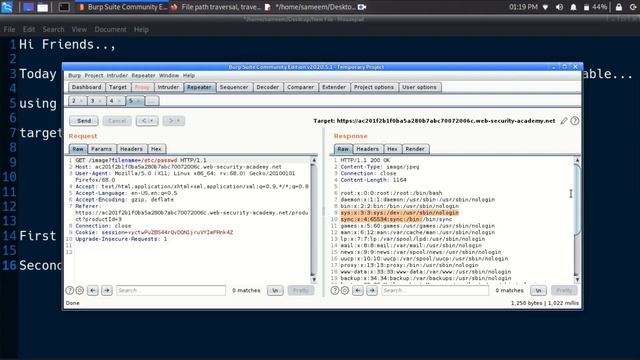Click the request pane vertical scrollbar

[x=313, y=220]
